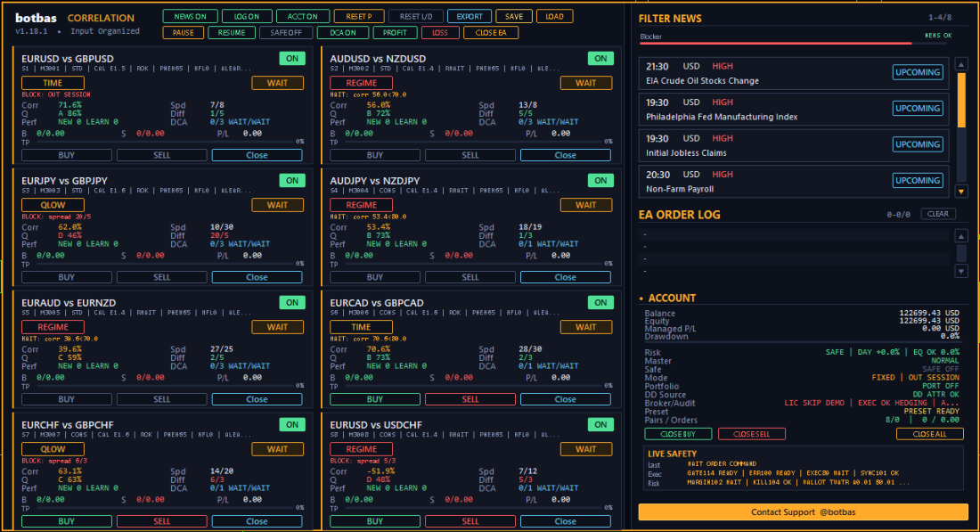The width and height of the screenshot is (980, 532).
Task: Toggle ON switch for AUDJPY vs NZDJPY
Action: click(600, 181)
